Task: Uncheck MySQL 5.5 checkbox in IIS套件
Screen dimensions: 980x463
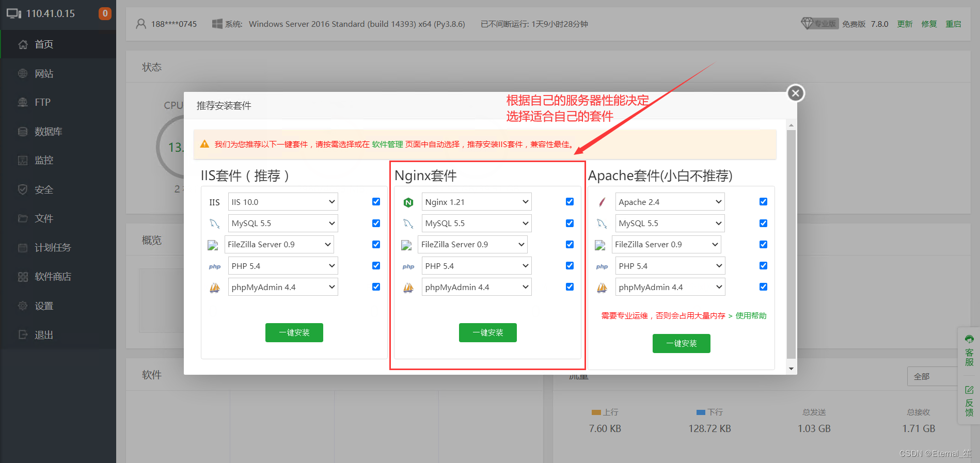Action: click(376, 223)
